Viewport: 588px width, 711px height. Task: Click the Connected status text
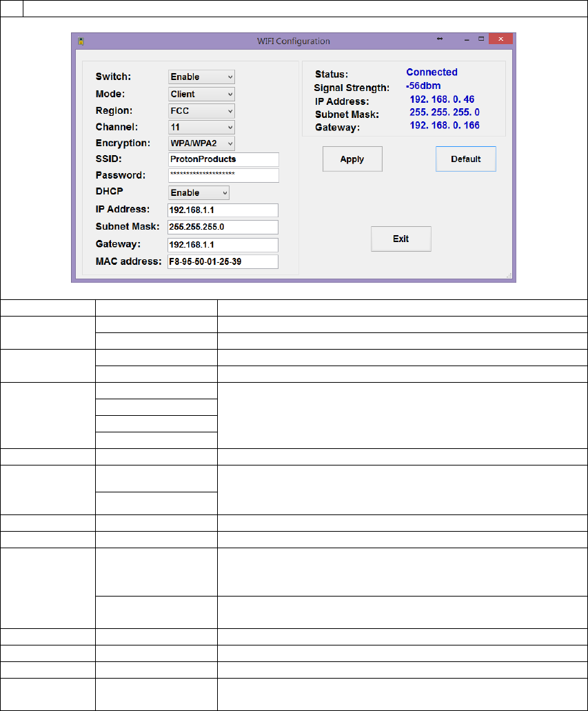432,72
